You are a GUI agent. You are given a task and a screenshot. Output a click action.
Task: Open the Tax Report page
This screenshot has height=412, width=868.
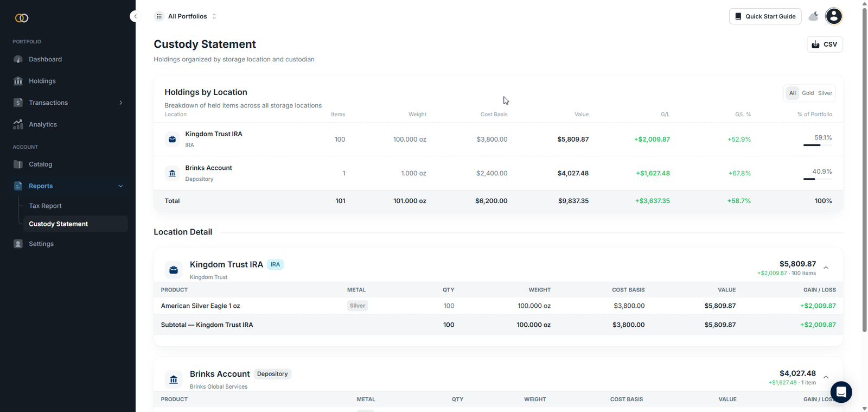pos(45,206)
